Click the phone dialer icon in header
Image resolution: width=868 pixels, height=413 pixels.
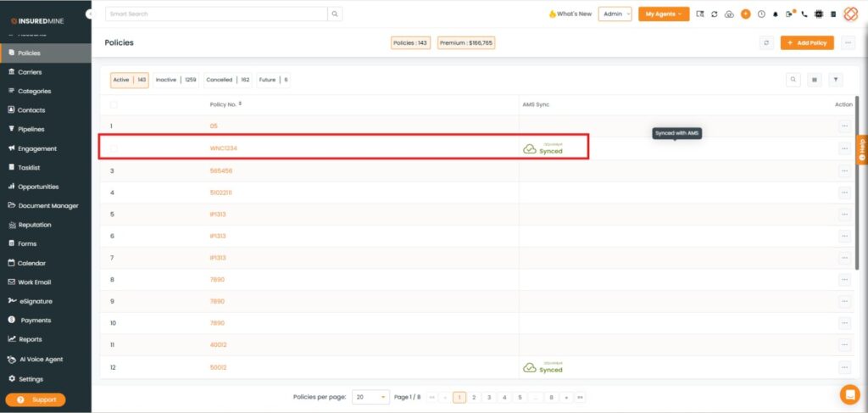point(804,14)
